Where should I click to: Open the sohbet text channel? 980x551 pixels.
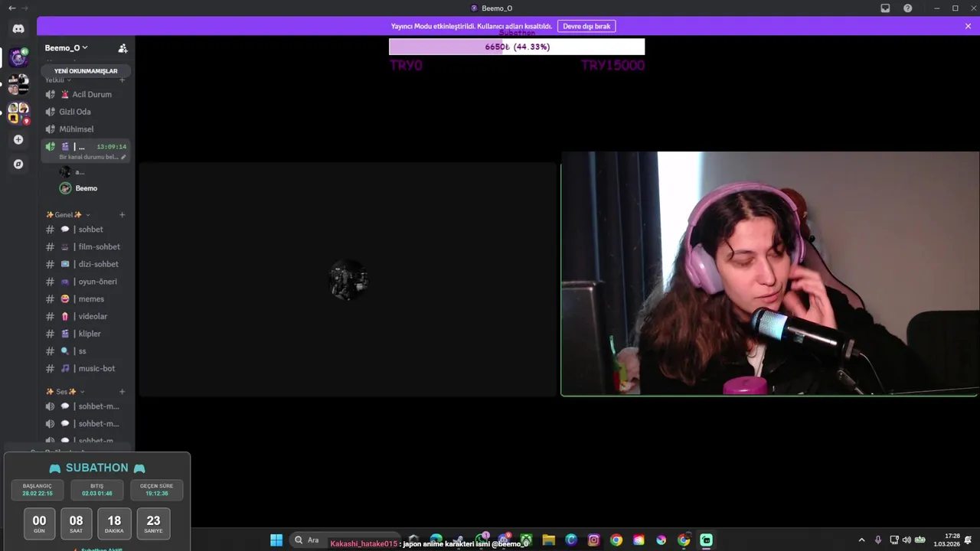point(86,230)
